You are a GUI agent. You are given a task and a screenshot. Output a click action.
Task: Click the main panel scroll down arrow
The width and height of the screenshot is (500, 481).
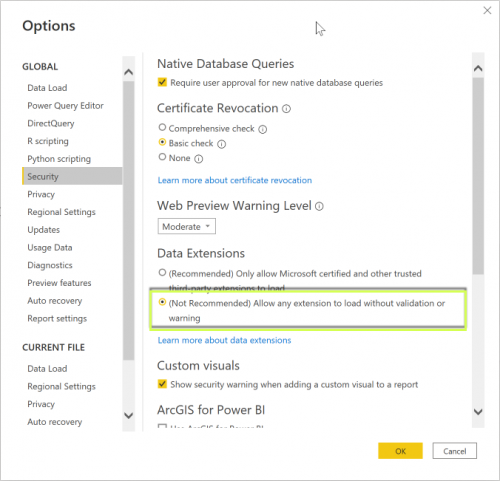[478, 412]
